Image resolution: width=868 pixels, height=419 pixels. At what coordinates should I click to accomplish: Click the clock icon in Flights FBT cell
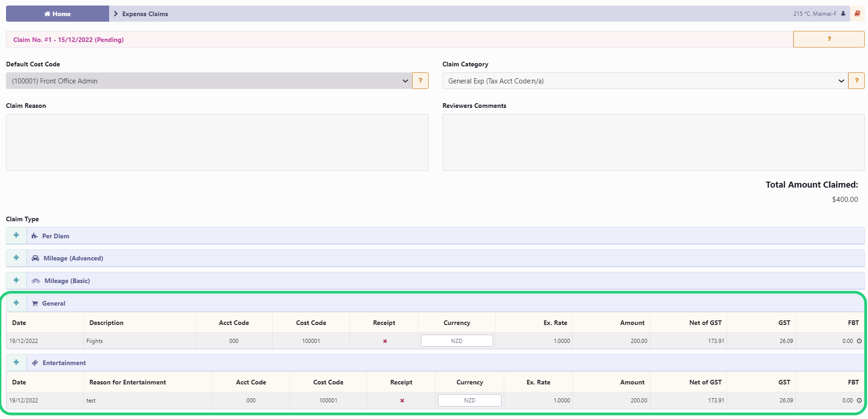pos(859,341)
